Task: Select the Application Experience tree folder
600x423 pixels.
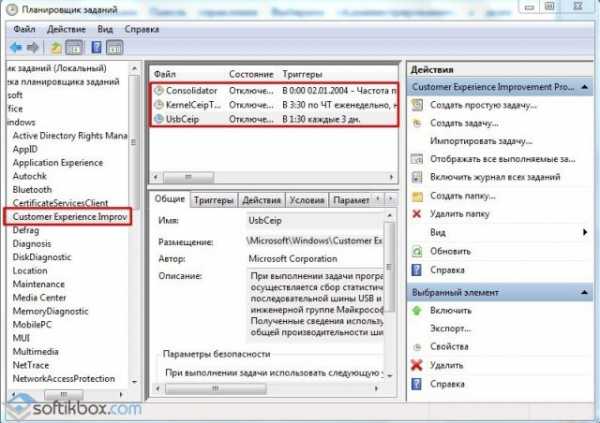Action: [58, 163]
